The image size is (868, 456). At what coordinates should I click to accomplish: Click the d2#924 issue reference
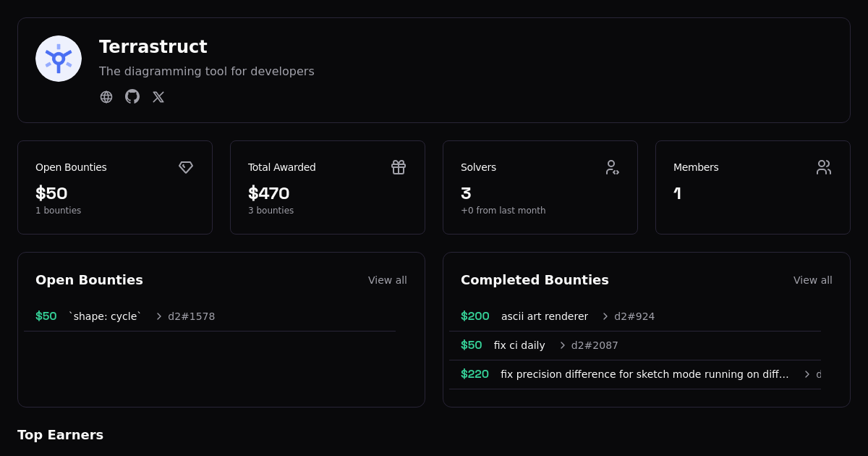(634, 316)
